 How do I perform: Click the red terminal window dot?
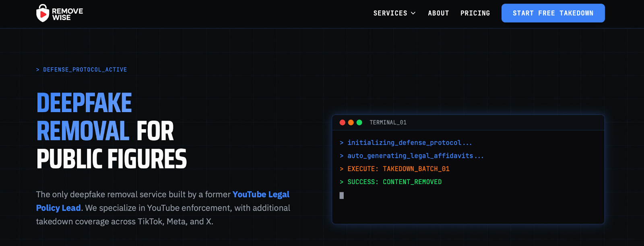pyautogui.click(x=343, y=123)
